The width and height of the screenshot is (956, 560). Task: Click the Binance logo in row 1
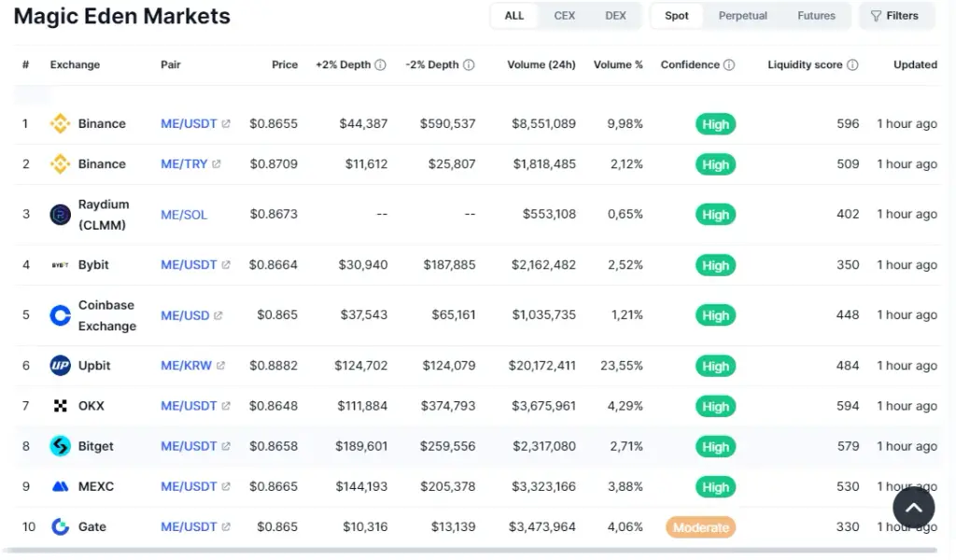pos(60,124)
